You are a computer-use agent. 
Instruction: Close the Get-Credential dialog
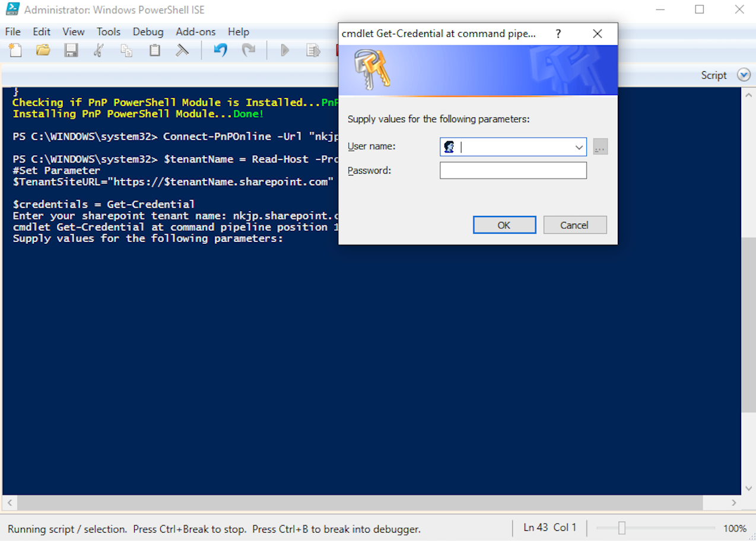(x=598, y=34)
